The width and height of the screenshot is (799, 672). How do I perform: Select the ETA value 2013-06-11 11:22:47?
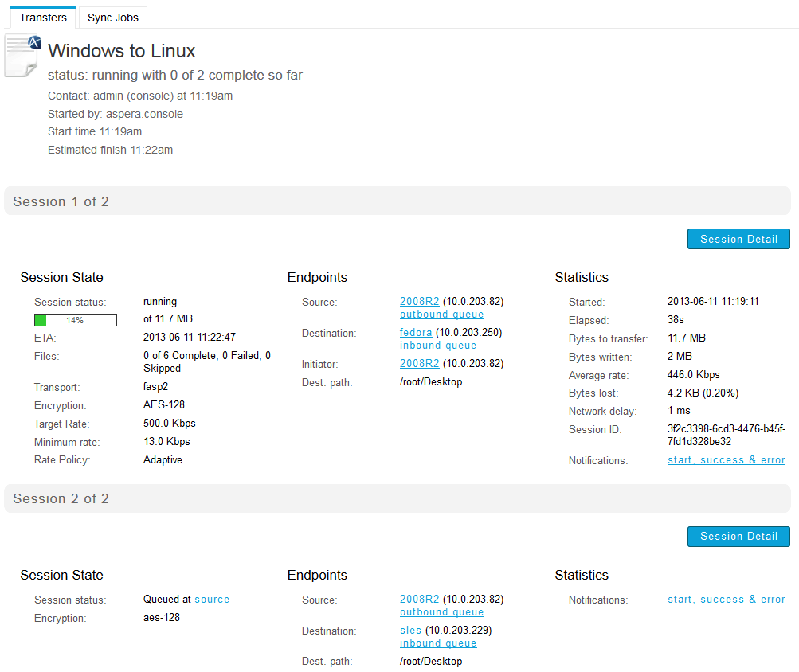click(x=190, y=337)
